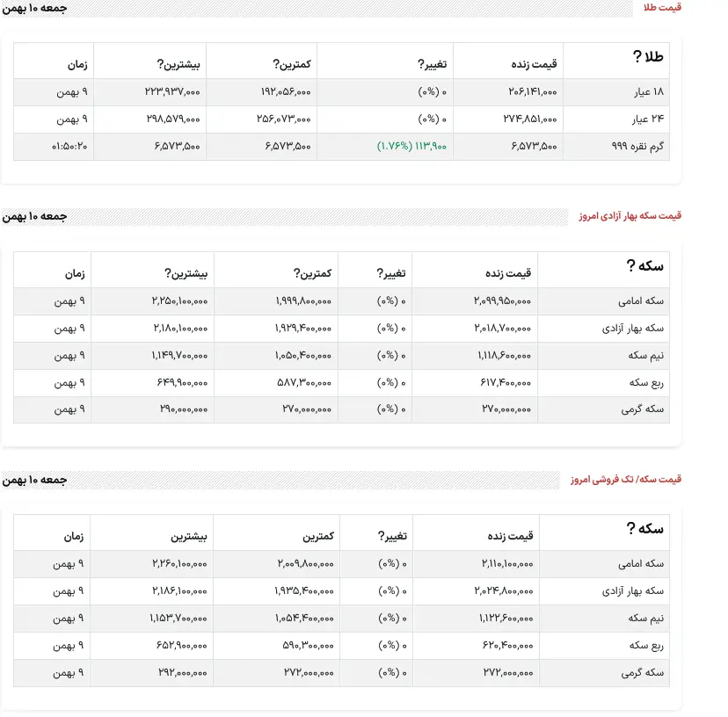The width and height of the screenshot is (728, 717).
Task: Open قیمت سکه/ تک فروشی امروز heading
Action: pyautogui.click(x=625, y=479)
